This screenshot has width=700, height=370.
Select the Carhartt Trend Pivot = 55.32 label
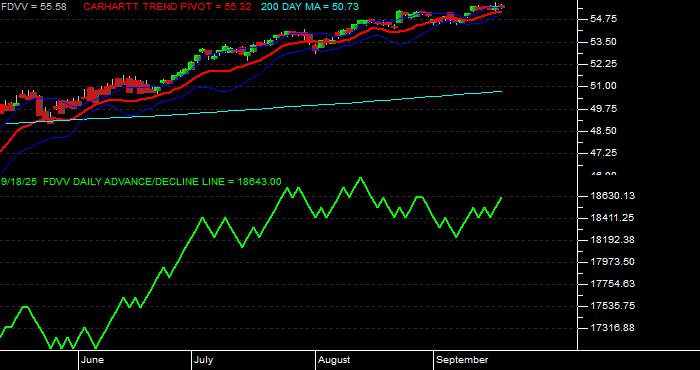(x=167, y=7)
